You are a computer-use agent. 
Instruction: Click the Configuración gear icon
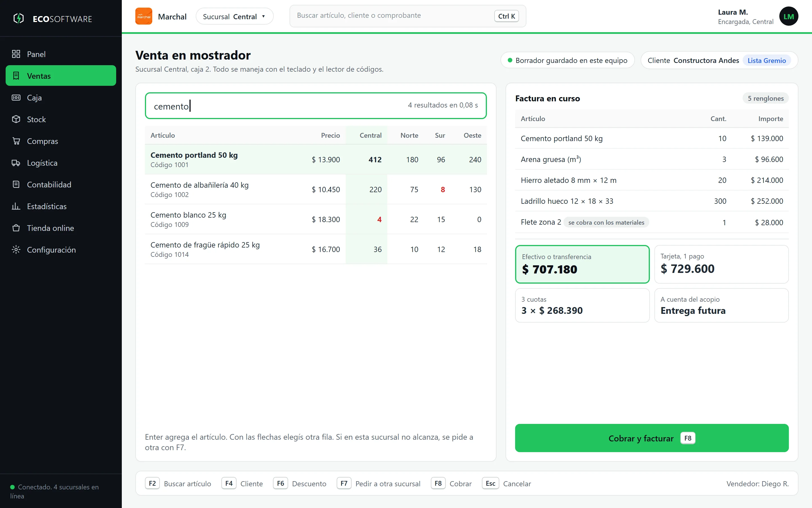tap(16, 250)
